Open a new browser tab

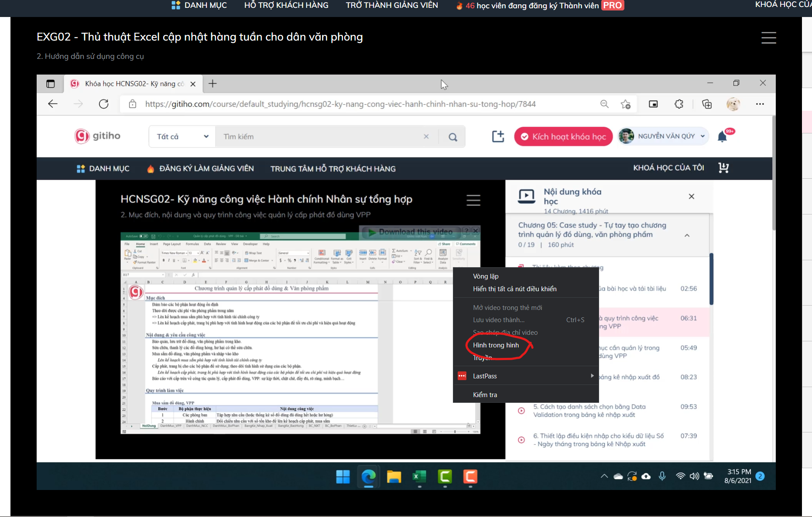pyautogui.click(x=212, y=84)
